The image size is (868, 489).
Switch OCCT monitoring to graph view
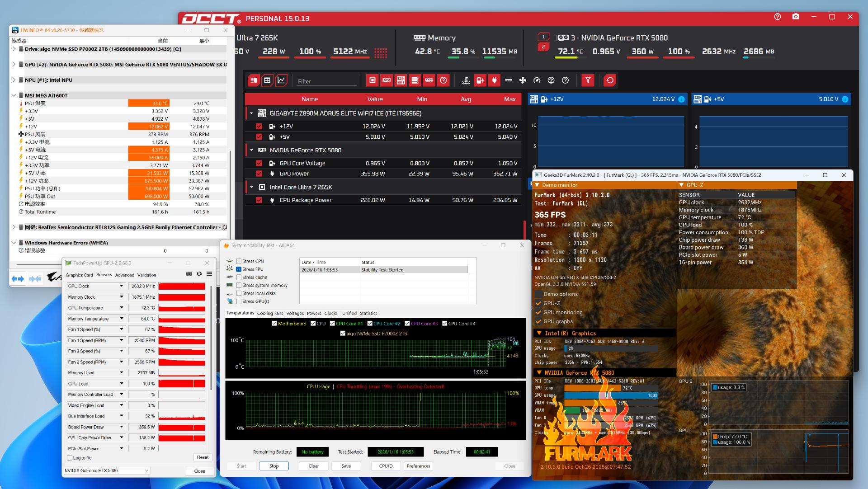click(x=281, y=80)
